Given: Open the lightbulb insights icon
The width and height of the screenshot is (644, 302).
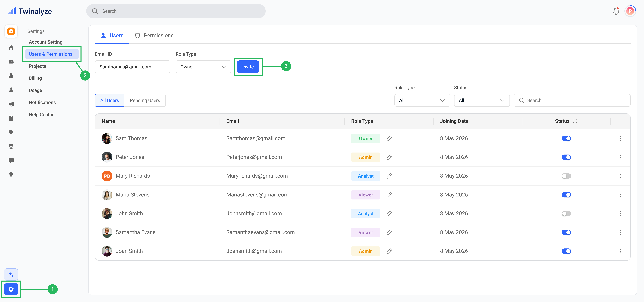Looking at the screenshot, I should point(11,174).
